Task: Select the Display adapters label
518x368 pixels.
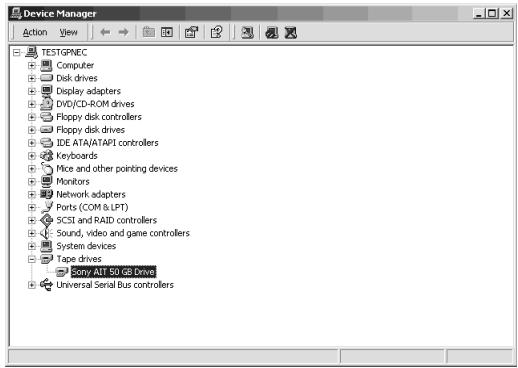Action: (88, 91)
